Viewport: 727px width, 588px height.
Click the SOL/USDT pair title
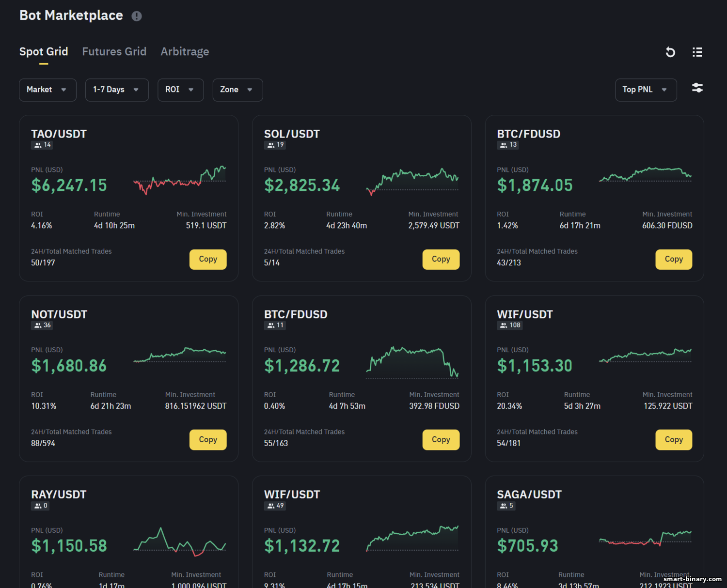[x=292, y=134]
